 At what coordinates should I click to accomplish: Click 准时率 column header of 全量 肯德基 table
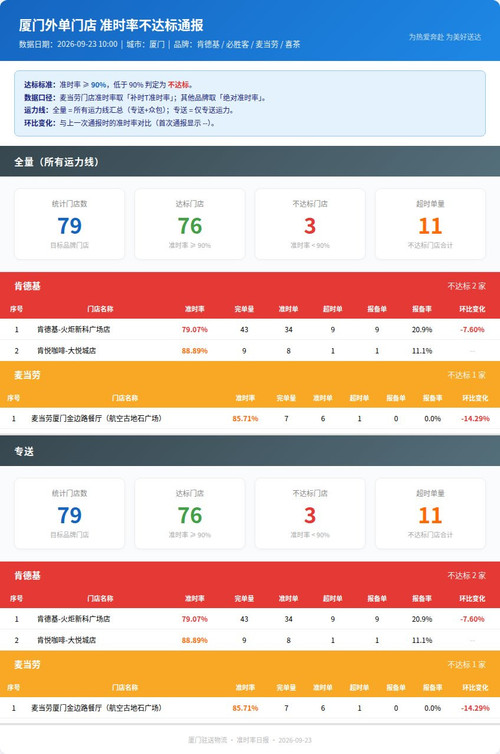click(195, 309)
